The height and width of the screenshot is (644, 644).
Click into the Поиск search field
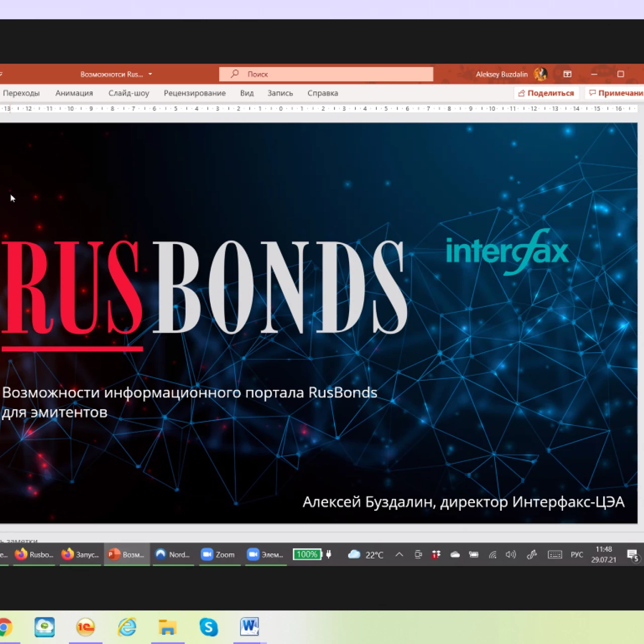(326, 74)
